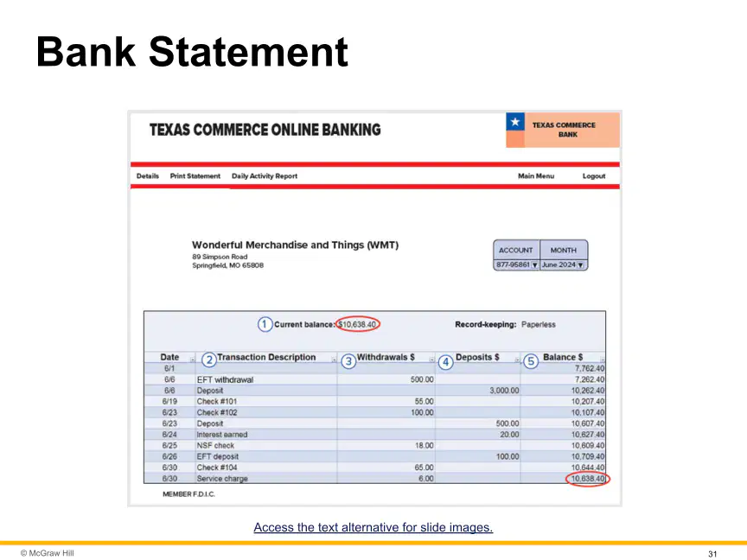
Task: Click the ACCOUNT label button
Action: 516,250
